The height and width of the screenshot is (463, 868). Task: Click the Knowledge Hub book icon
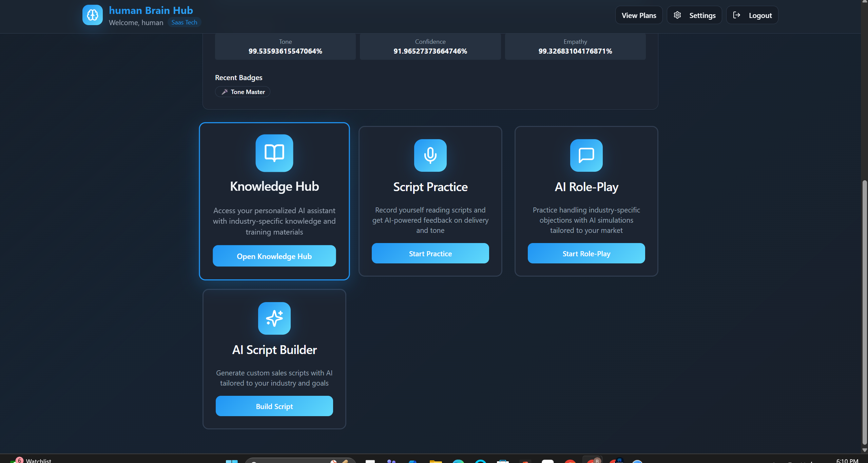(274, 153)
